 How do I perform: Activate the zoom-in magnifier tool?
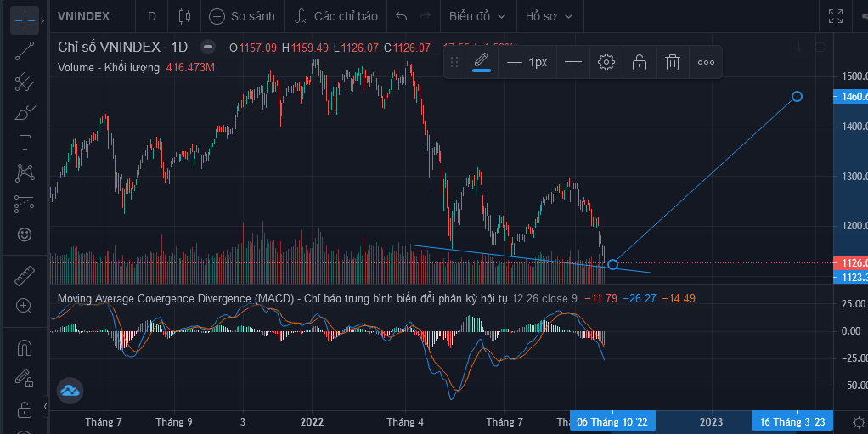tap(25, 306)
